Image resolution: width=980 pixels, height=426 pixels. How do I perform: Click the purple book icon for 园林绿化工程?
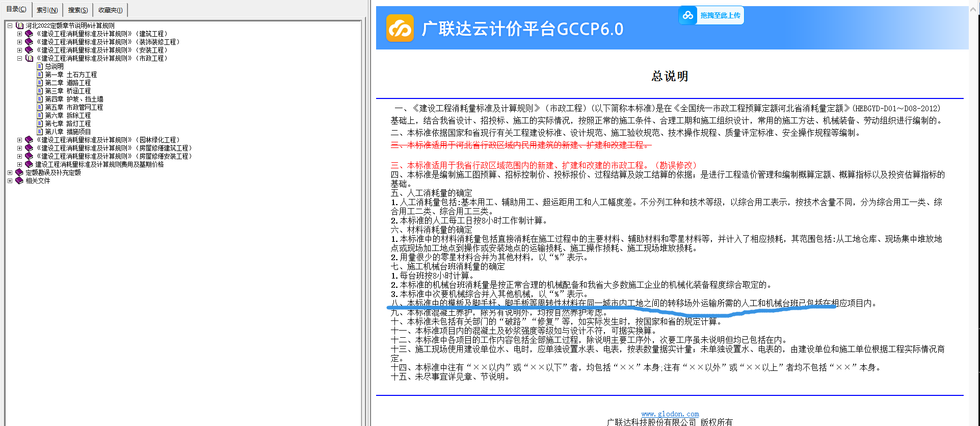(29, 140)
